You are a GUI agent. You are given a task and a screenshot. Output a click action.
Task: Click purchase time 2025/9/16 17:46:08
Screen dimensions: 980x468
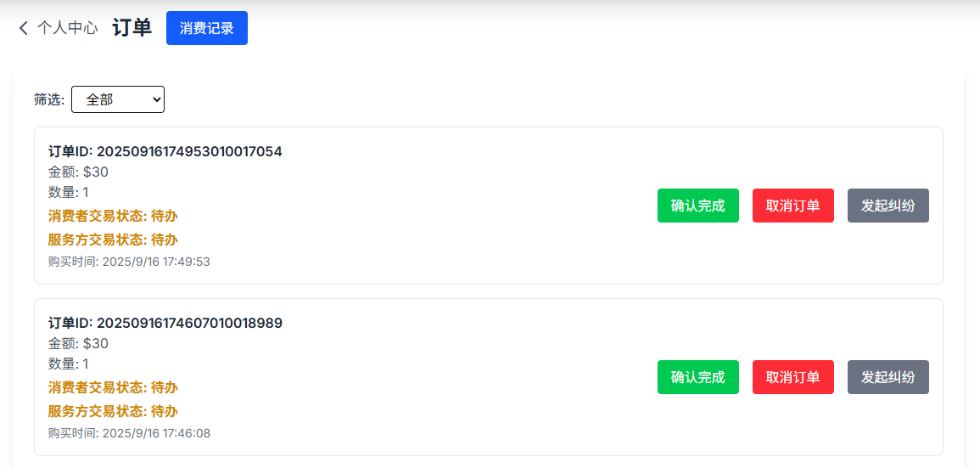[129, 433]
